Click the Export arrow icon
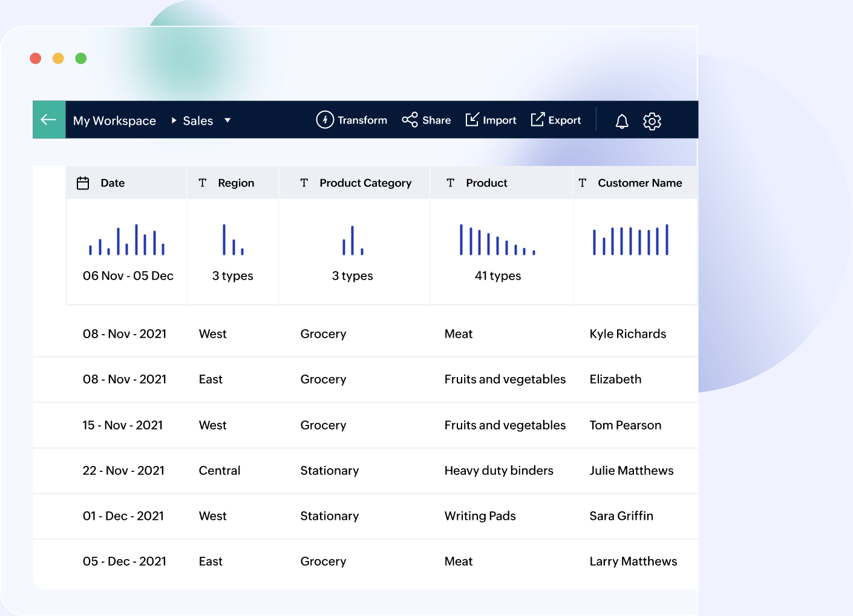The height and width of the screenshot is (616, 853). 537,120
